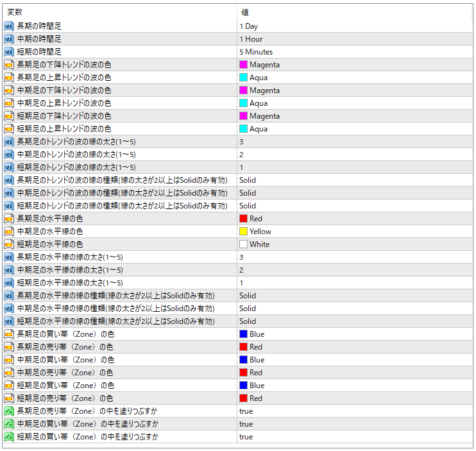Click the color icon beside 長期足の買い帯（Zone）の色
The image size is (476, 451).
(9, 334)
